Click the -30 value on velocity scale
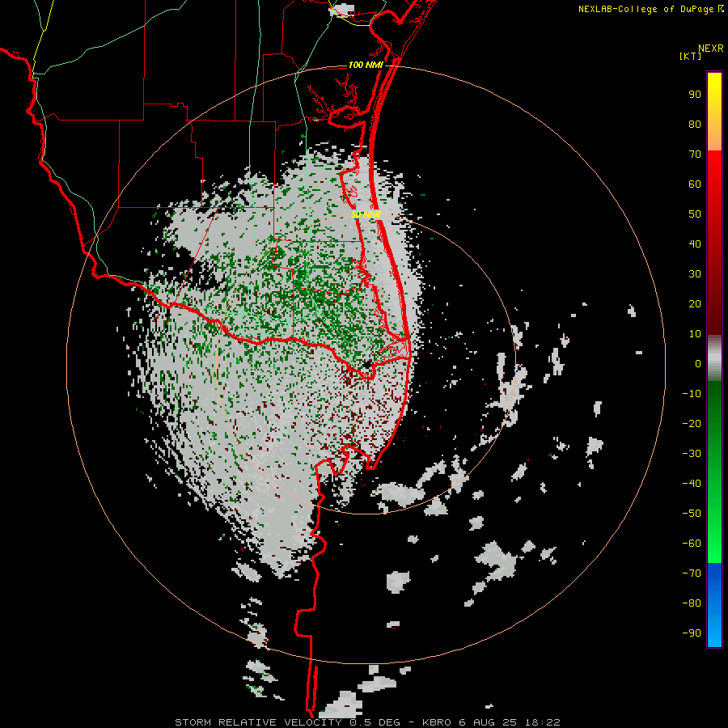The image size is (728, 728). point(692,454)
